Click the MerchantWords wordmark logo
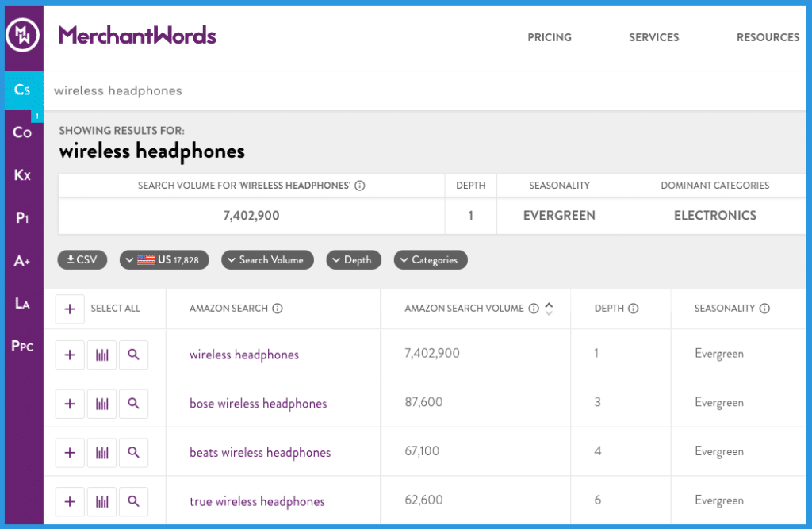The width and height of the screenshot is (812, 529). point(137,35)
